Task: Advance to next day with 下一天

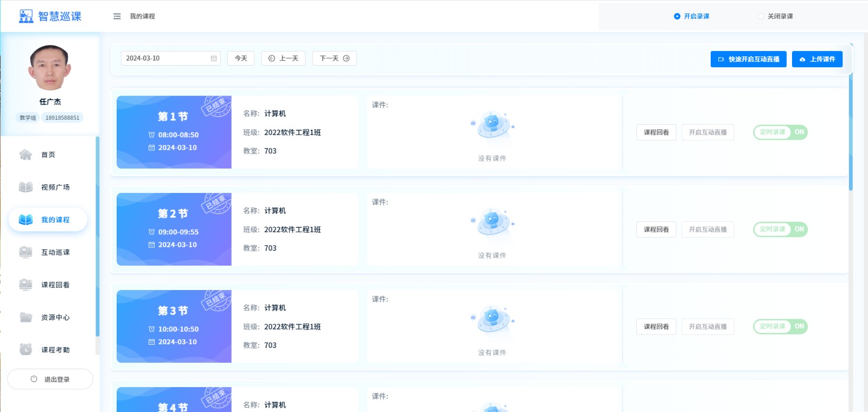Action: (x=334, y=59)
